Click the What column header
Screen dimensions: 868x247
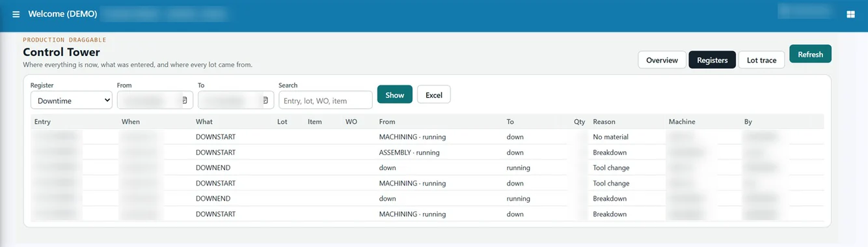click(x=204, y=122)
